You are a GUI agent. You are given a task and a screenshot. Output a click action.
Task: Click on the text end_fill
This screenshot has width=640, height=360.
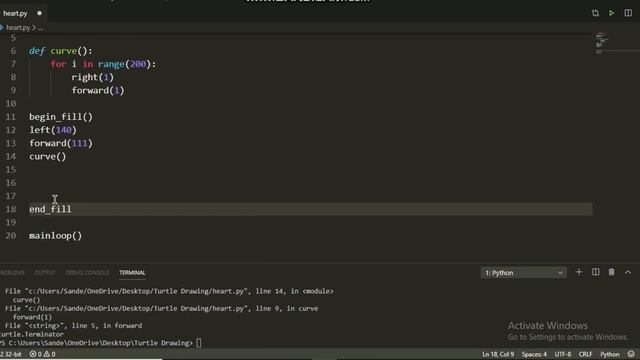50,209
